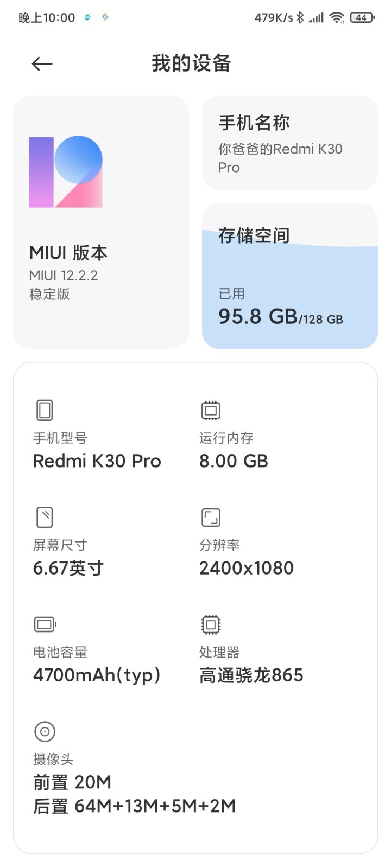Tap the Wi-Fi status icon
The image size is (391, 868).
(337, 18)
